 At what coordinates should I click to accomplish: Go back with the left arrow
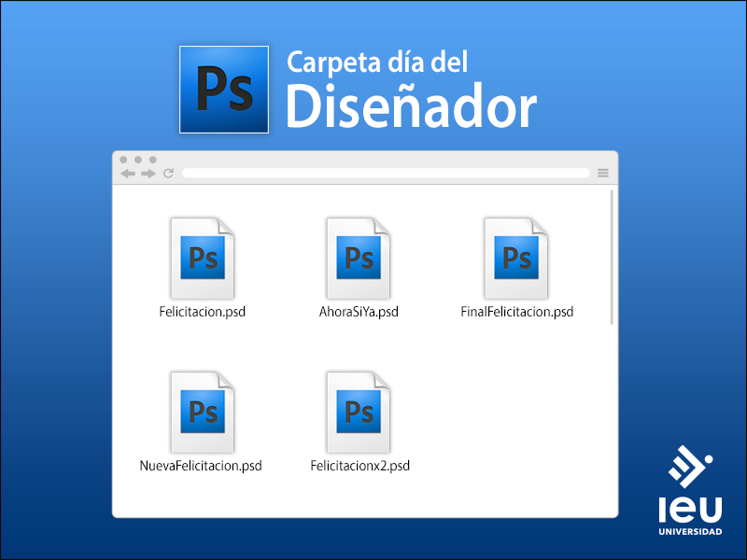[x=128, y=174]
